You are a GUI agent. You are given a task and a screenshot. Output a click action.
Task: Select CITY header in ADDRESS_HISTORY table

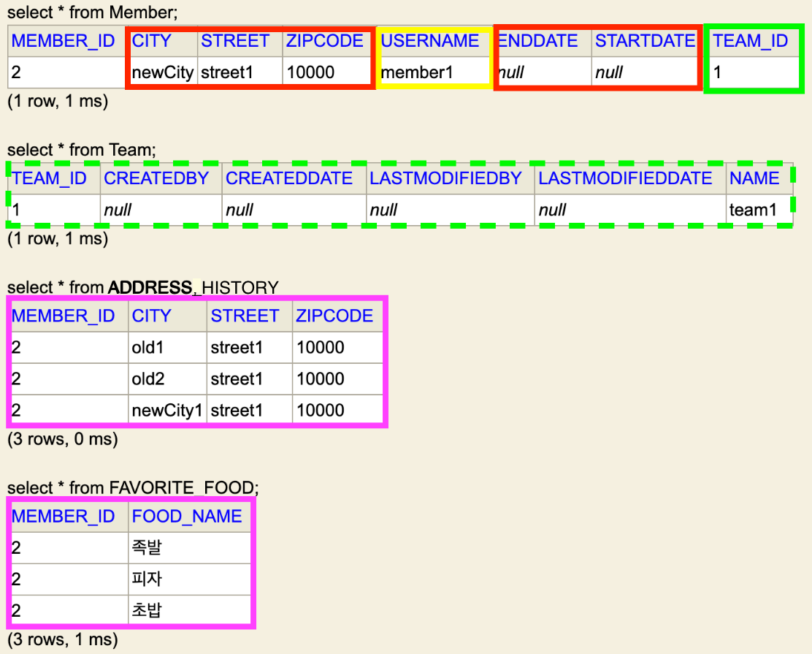[x=151, y=316]
